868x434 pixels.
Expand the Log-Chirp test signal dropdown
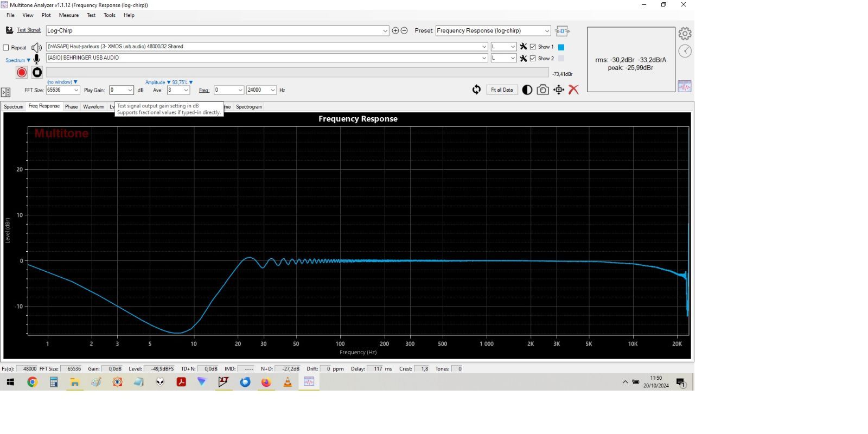point(385,31)
